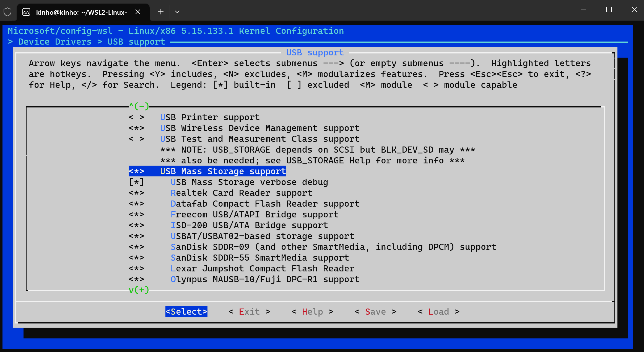Toggle USB Test and Measurement Class support
The width and height of the screenshot is (644, 352).
coord(136,139)
